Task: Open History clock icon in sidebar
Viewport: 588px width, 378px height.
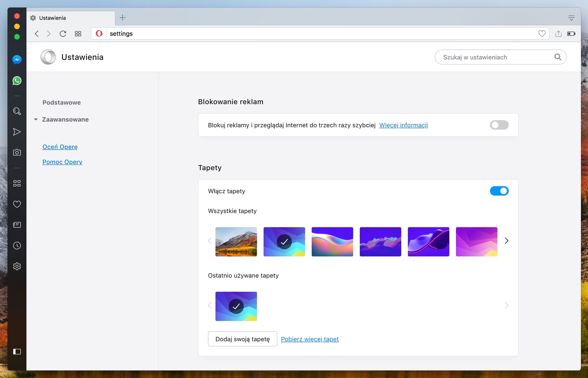Action: click(17, 245)
